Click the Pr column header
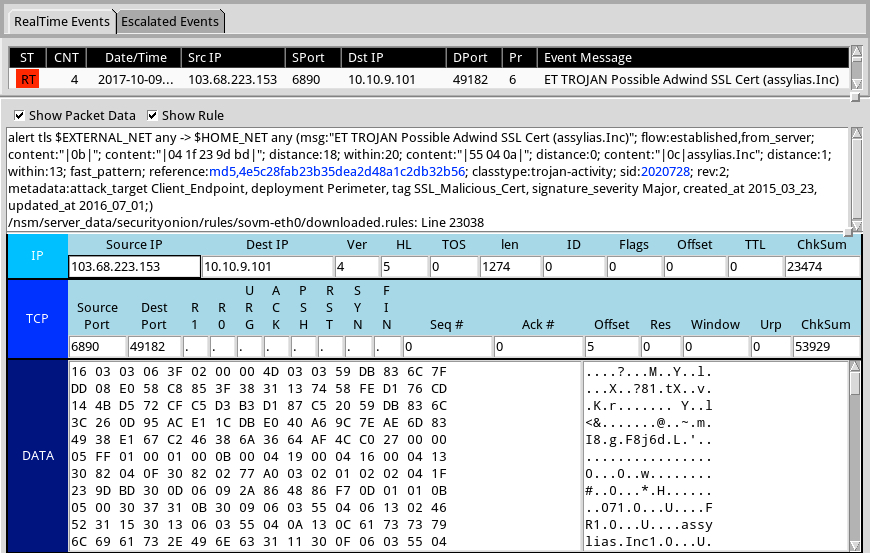The height and width of the screenshot is (553, 870). click(x=520, y=58)
